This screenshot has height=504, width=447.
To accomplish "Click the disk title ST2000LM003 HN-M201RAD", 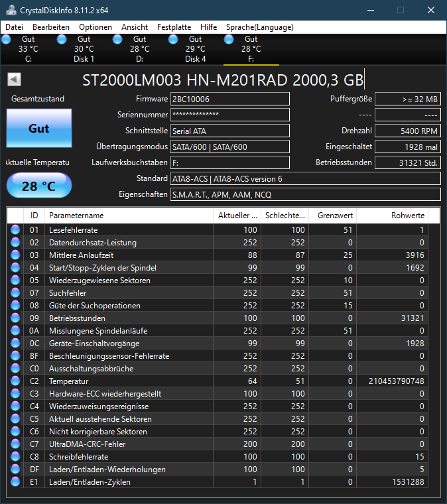I will 223,80.
